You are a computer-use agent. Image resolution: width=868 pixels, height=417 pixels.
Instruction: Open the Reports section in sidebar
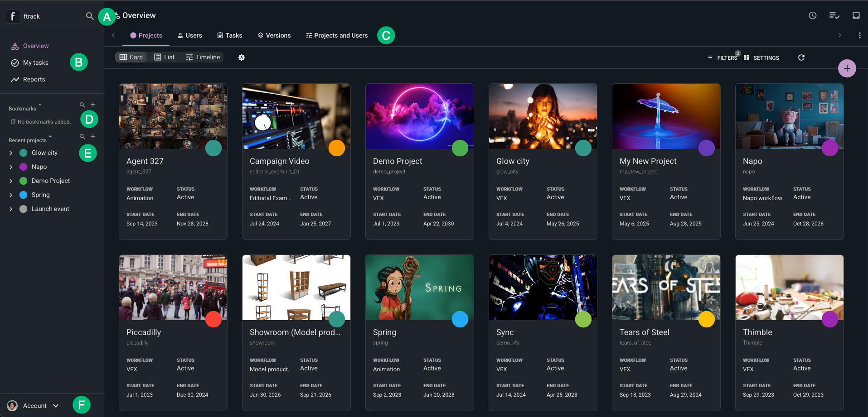[x=34, y=79]
